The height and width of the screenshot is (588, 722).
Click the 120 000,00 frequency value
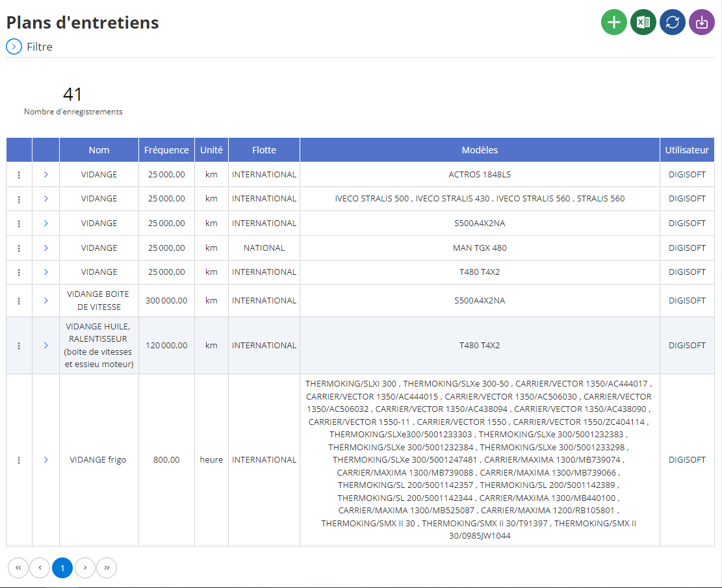click(166, 346)
